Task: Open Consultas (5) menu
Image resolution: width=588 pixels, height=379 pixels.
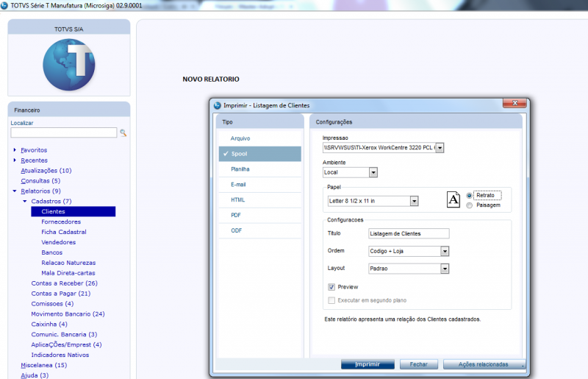Action: [x=40, y=181]
